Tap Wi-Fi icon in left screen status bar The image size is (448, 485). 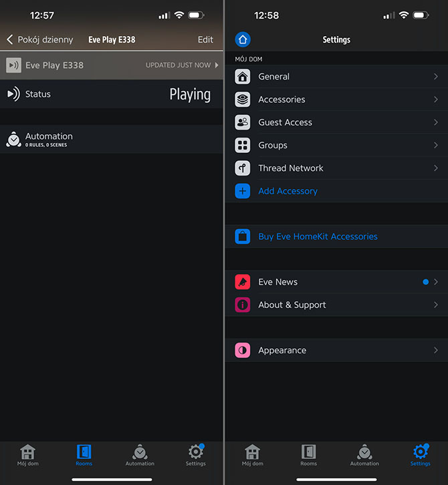[x=179, y=15]
